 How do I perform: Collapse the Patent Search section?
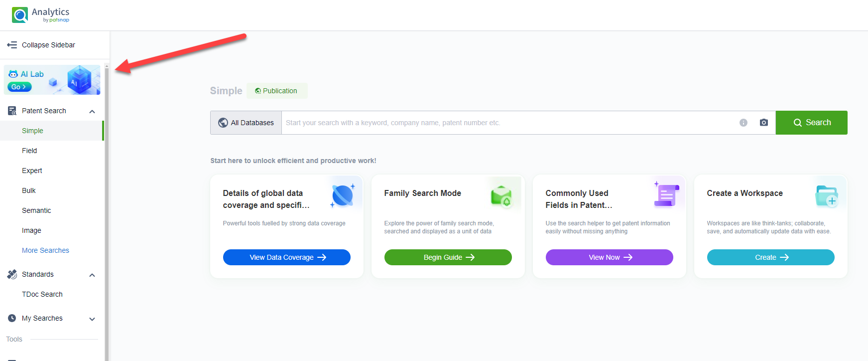point(92,111)
